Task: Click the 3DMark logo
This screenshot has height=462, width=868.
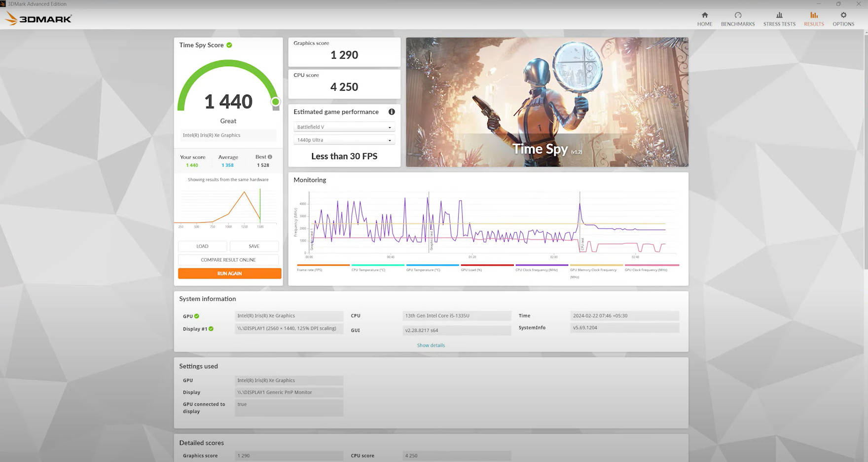Action: click(x=38, y=19)
